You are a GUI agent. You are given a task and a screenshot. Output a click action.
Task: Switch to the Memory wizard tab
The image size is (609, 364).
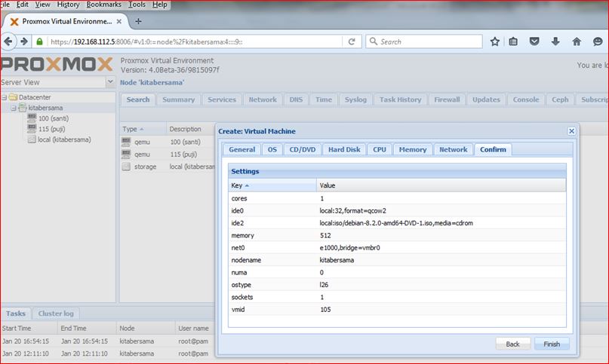413,149
